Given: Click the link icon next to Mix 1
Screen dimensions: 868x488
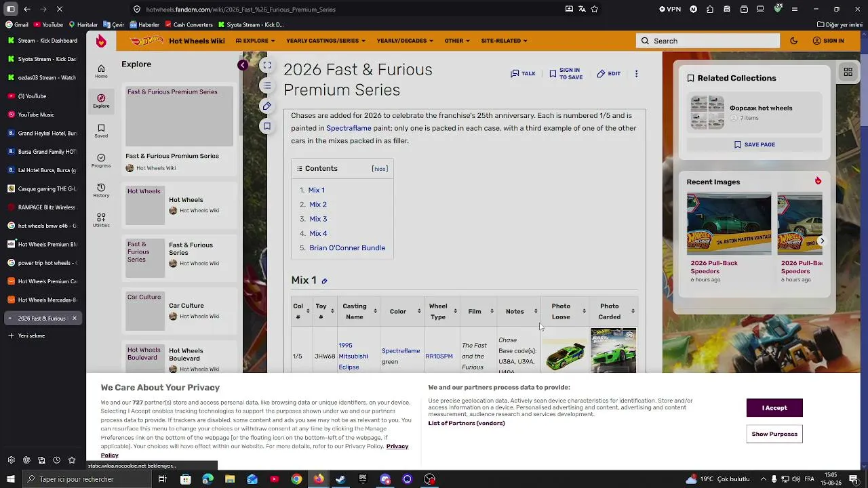Looking at the screenshot, I should [324, 281].
